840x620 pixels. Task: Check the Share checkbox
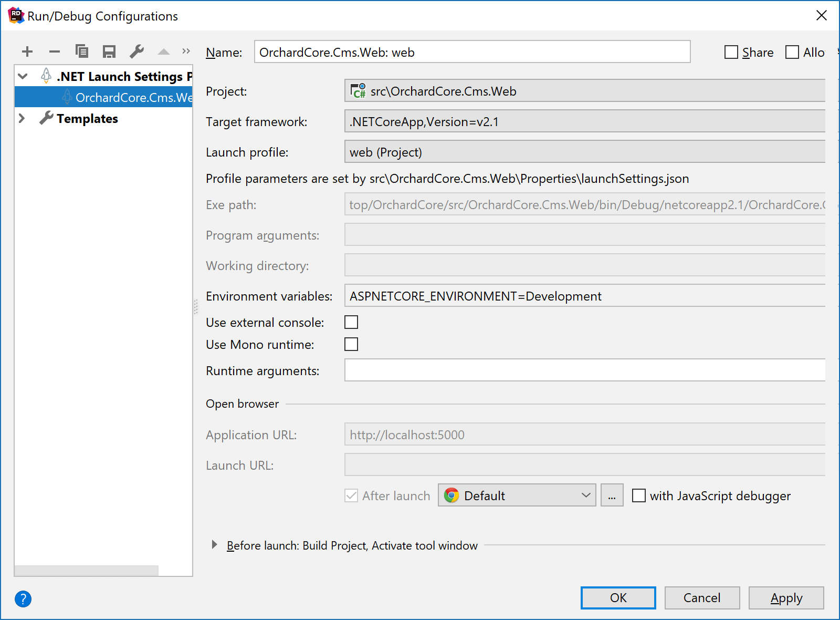[731, 52]
